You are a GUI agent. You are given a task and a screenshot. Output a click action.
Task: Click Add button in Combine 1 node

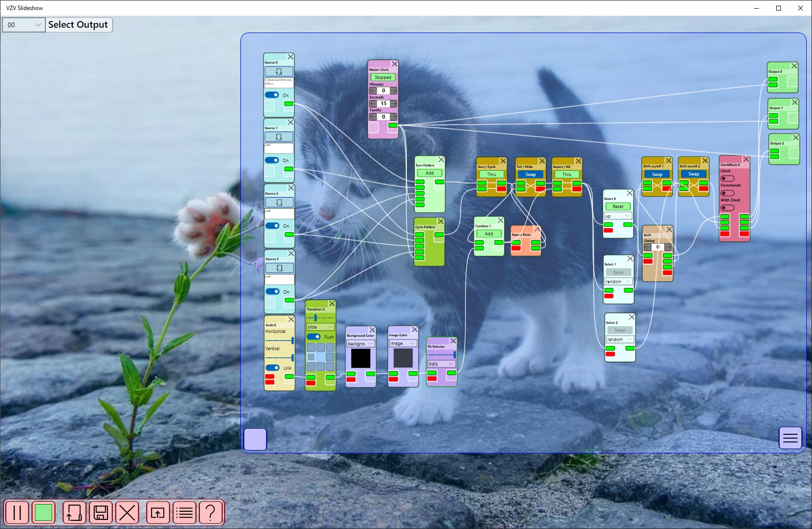(x=489, y=234)
